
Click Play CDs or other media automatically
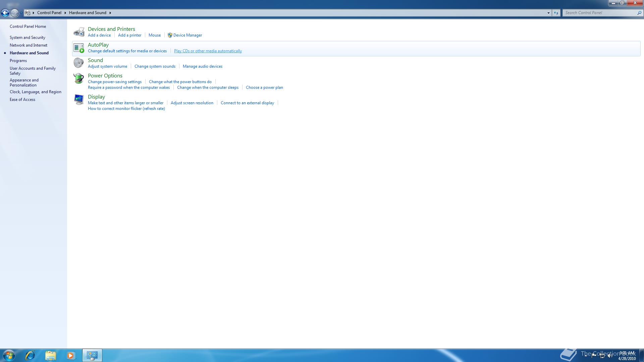(208, 51)
